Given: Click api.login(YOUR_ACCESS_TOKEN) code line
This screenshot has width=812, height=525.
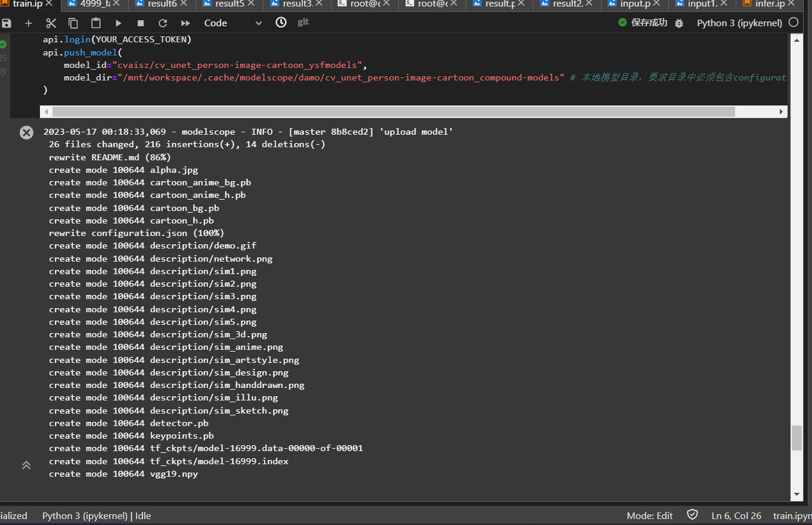Looking at the screenshot, I should click(117, 39).
